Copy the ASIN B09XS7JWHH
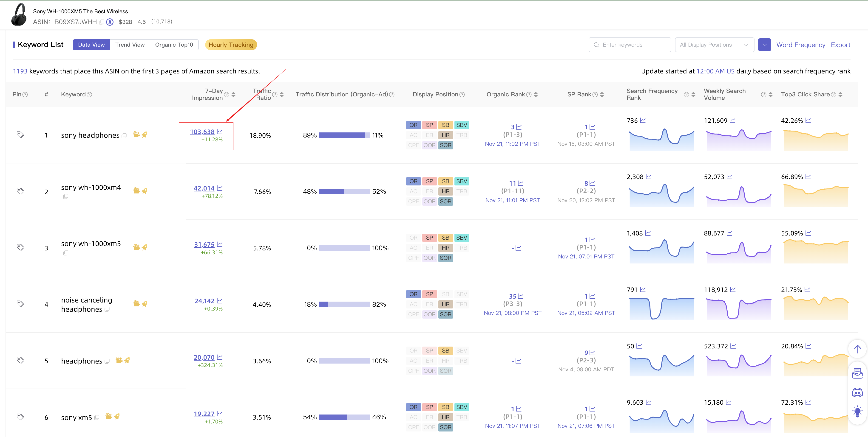 coord(101,22)
